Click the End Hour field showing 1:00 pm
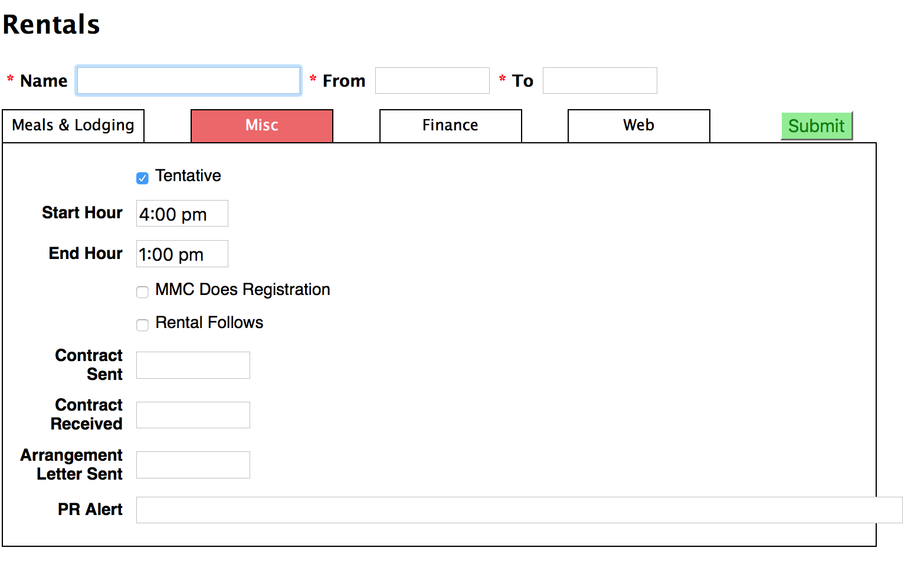The width and height of the screenshot is (924, 564). click(x=182, y=254)
